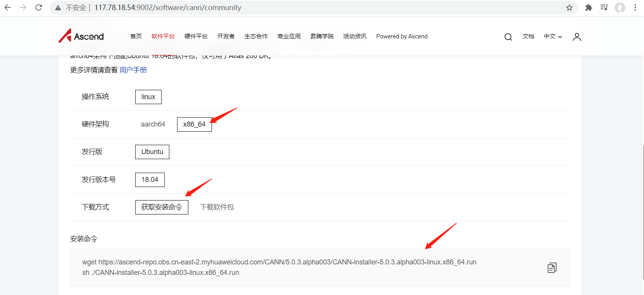Open the user account icon

577,37
